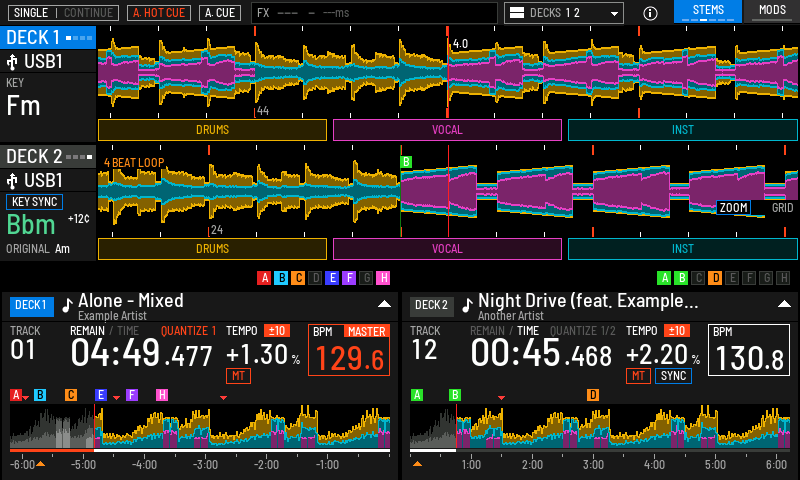Switch to the MODS tab
800x480 pixels.
772,11
